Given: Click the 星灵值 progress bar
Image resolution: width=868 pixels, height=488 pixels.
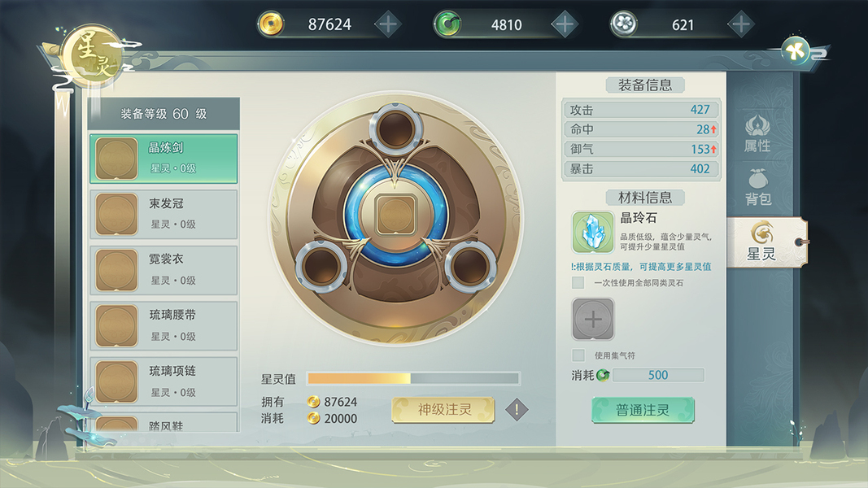Looking at the screenshot, I should click(x=413, y=378).
